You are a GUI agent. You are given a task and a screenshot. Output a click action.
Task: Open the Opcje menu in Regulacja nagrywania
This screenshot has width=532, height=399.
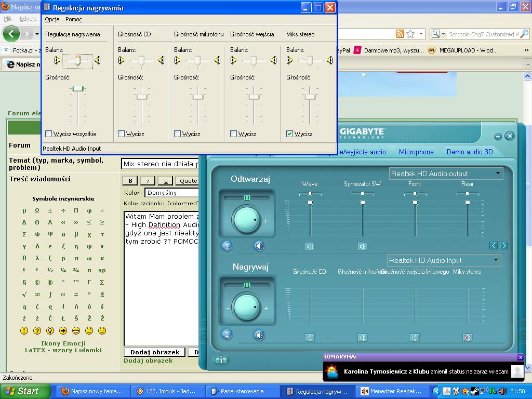tap(52, 19)
